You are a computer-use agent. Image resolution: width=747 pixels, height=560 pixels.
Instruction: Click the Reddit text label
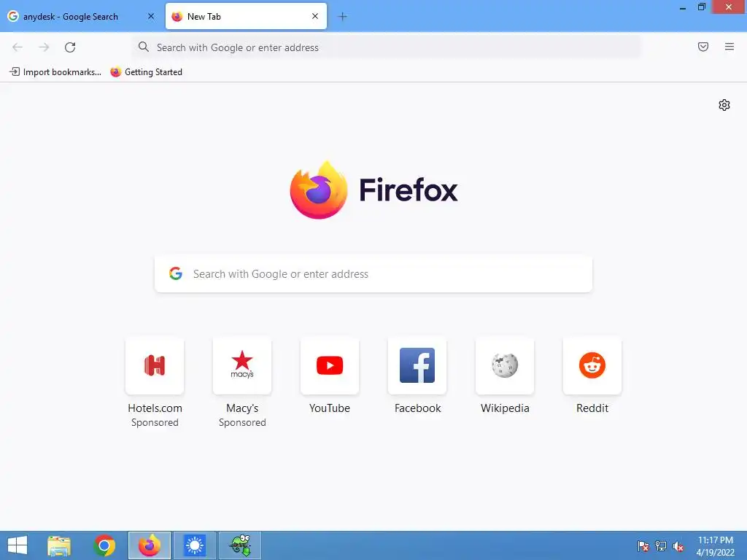coord(592,408)
